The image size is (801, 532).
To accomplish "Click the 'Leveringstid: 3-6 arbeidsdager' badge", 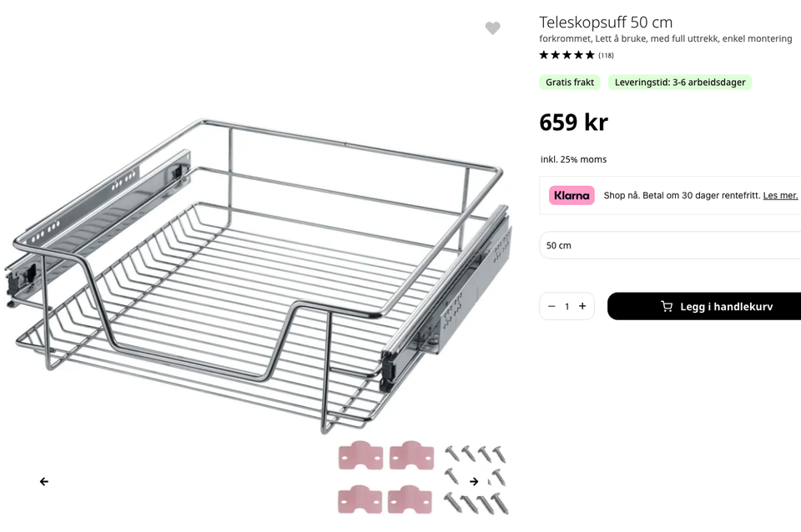I will coord(680,83).
